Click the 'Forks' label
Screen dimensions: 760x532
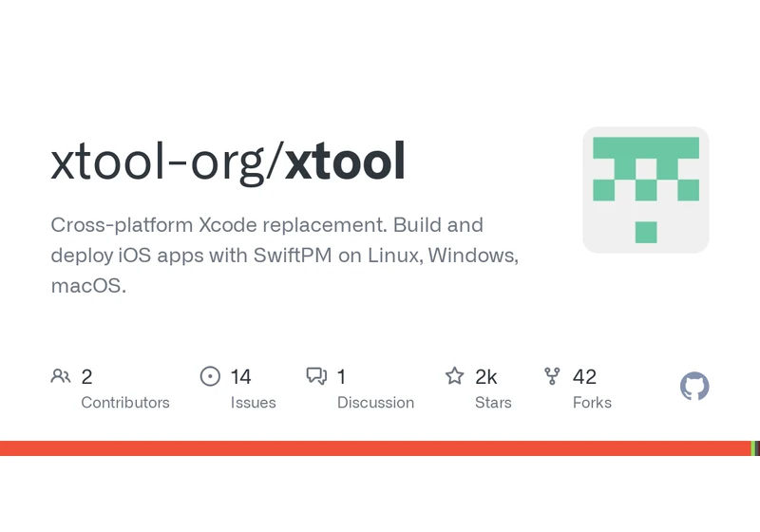(x=592, y=403)
